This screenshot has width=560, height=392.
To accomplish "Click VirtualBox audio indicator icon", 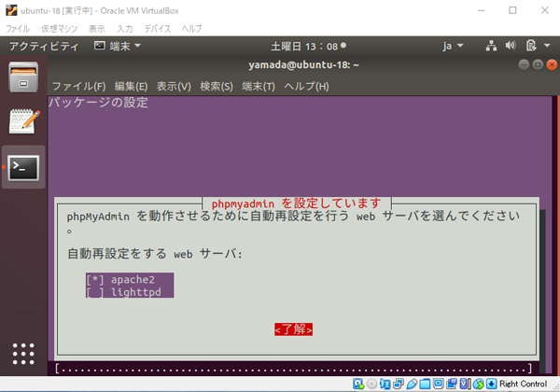I will (x=385, y=384).
